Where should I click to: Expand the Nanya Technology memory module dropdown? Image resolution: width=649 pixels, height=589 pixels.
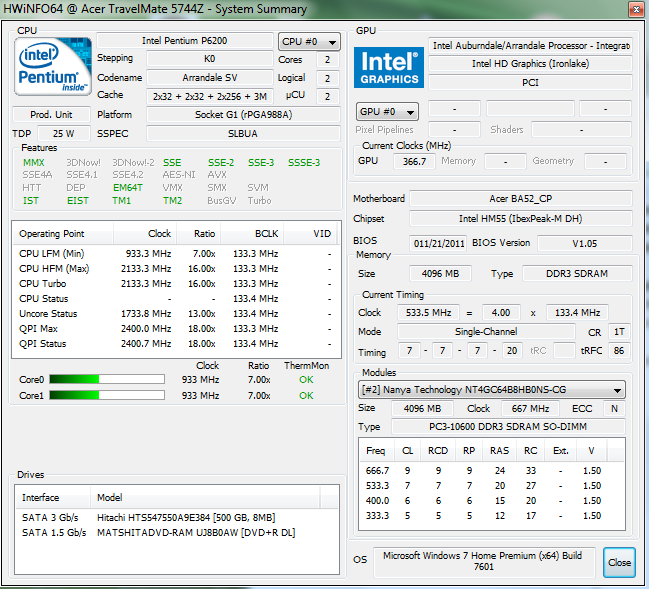coord(491,390)
